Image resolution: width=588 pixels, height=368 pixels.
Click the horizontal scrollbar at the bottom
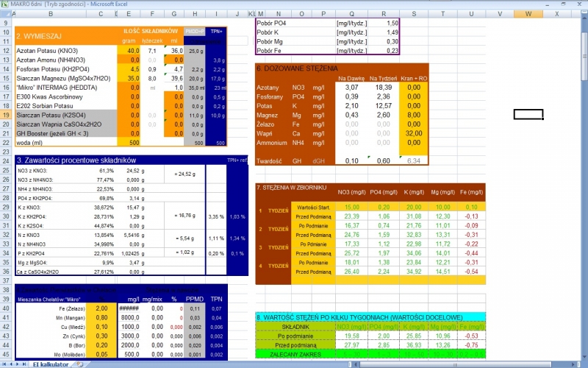(x=456, y=364)
